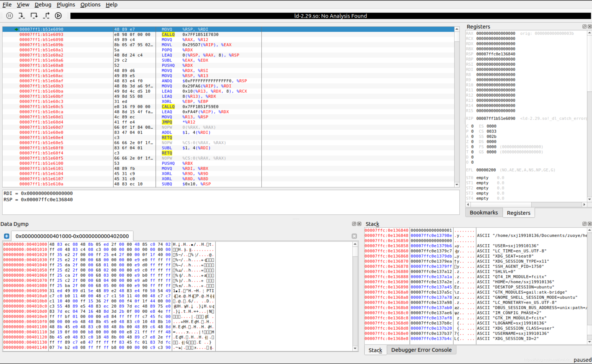Switch to the Bookmarks tab
Screen dimensions: 592x364
[484, 213]
